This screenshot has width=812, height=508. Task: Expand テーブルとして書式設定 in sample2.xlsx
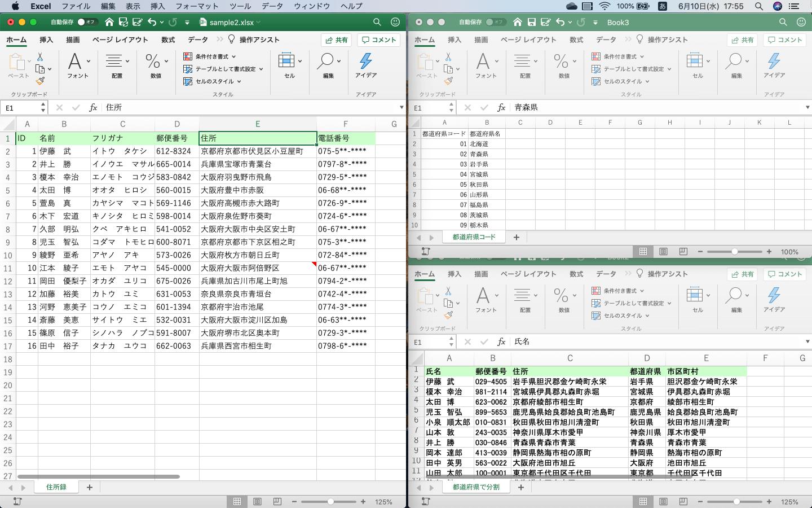tap(261, 69)
